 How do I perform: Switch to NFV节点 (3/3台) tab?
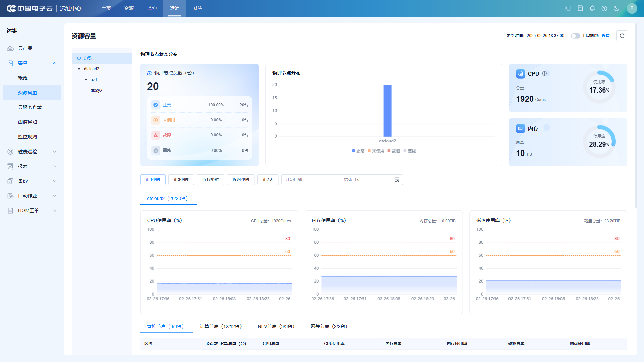(x=276, y=326)
